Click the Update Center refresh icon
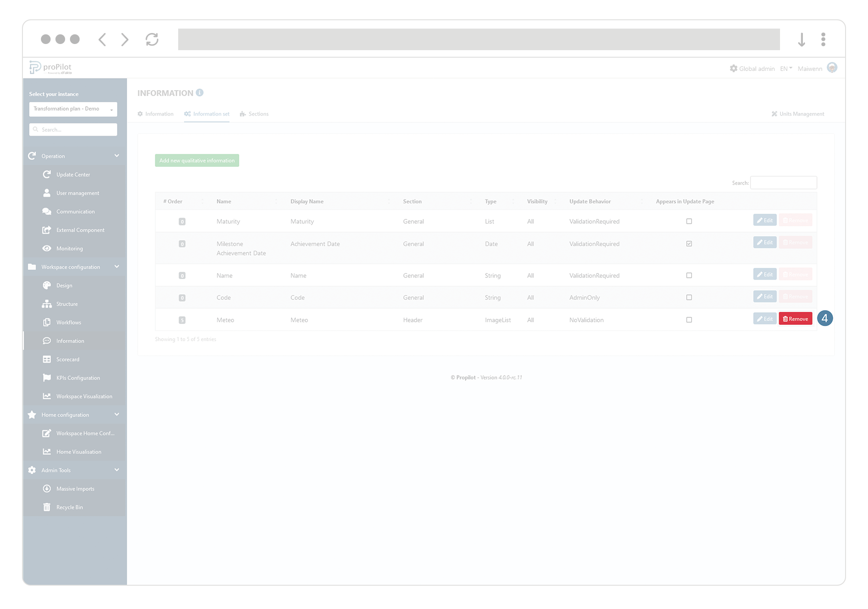 point(47,174)
